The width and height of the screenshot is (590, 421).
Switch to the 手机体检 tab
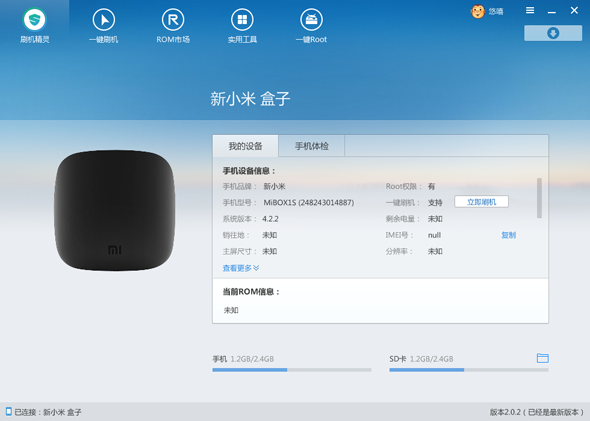[x=312, y=146]
